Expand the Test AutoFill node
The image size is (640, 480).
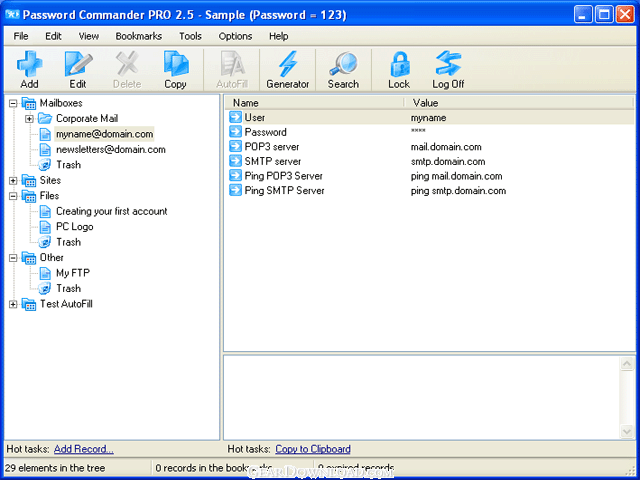point(13,304)
